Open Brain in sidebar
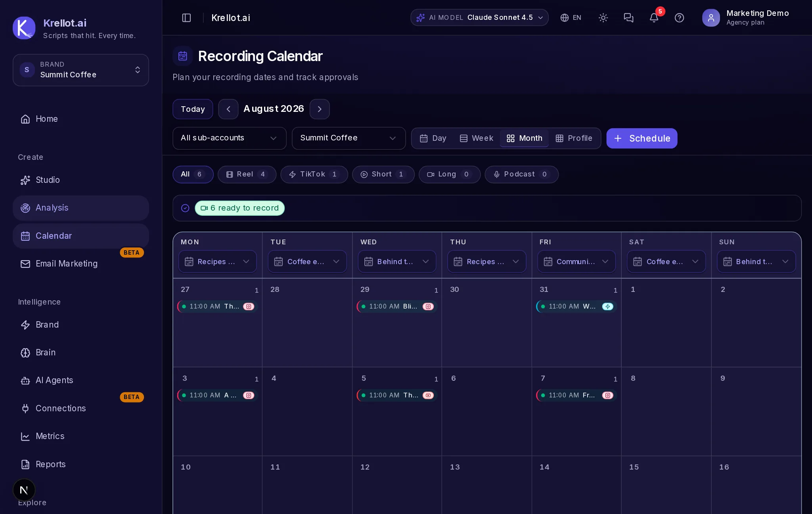 click(81, 353)
